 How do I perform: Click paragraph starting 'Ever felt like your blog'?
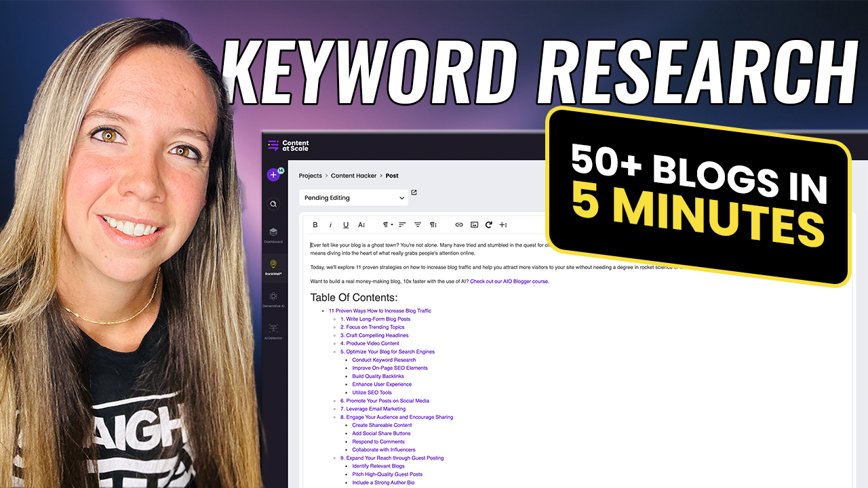pyautogui.click(x=429, y=249)
